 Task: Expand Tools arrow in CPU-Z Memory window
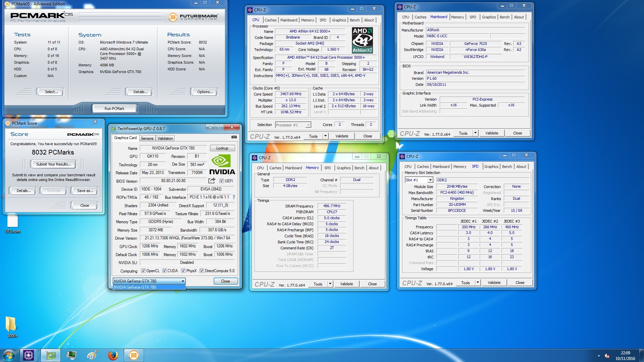(330, 284)
